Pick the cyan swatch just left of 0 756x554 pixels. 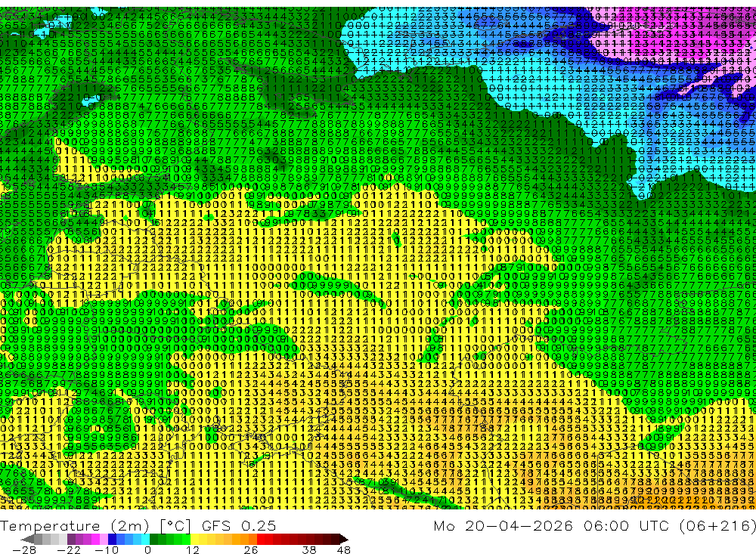point(145,540)
